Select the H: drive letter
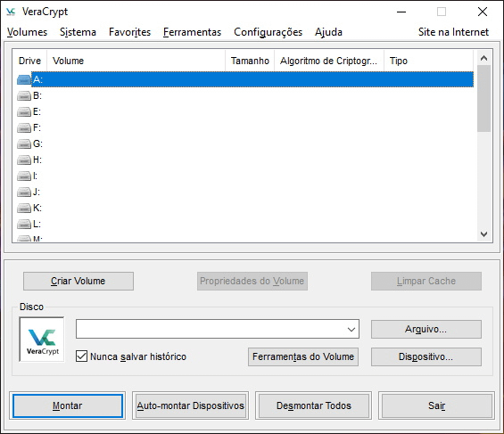The height and width of the screenshot is (434, 504). coord(37,160)
